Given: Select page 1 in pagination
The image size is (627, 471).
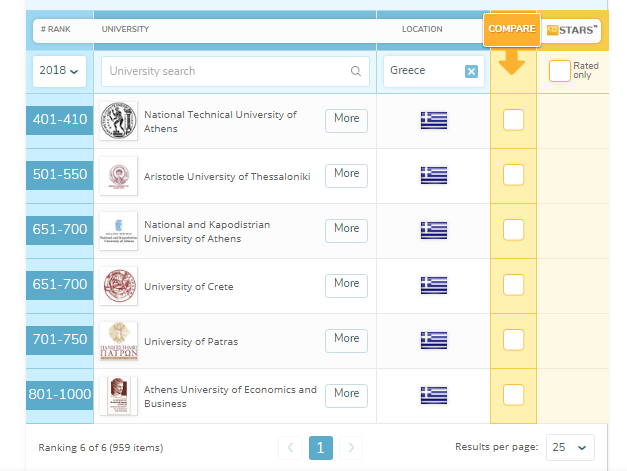Looking at the screenshot, I should [x=321, y=448].
